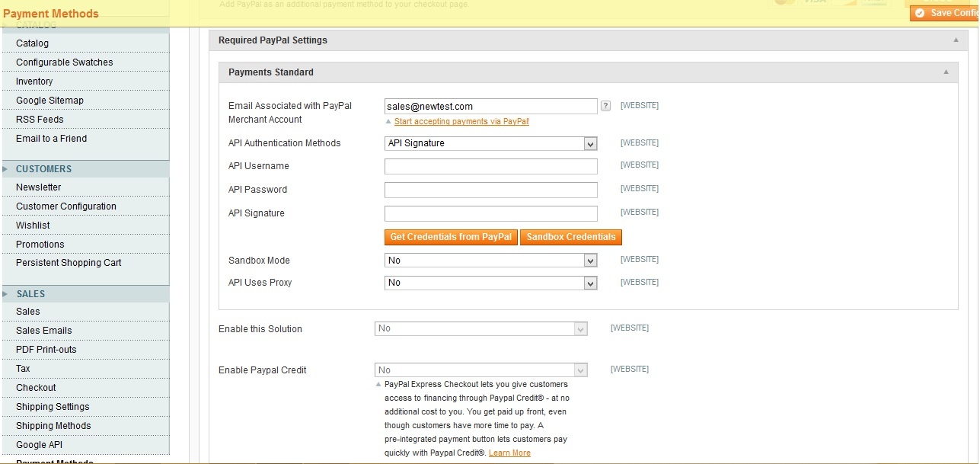
Task: Focus the API Username field
Action: click(x=491, y=166)
